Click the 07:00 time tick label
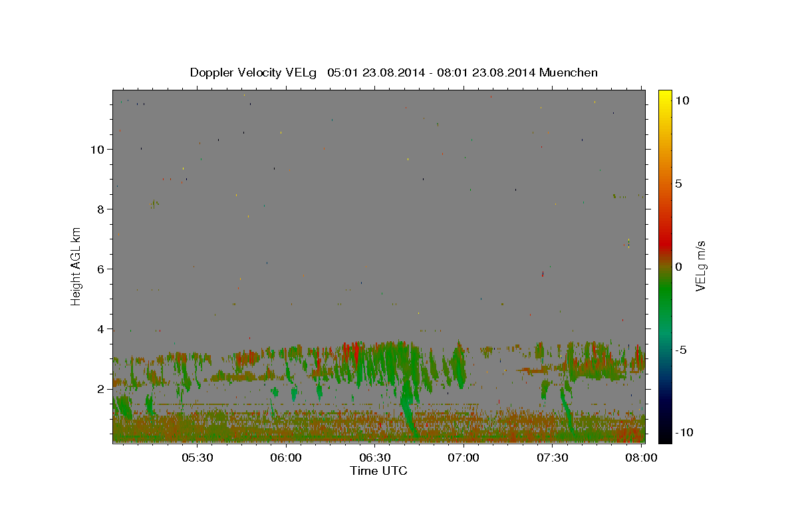Screen dimensions: 798x532 pyautogui.click(x=464, y=458)
